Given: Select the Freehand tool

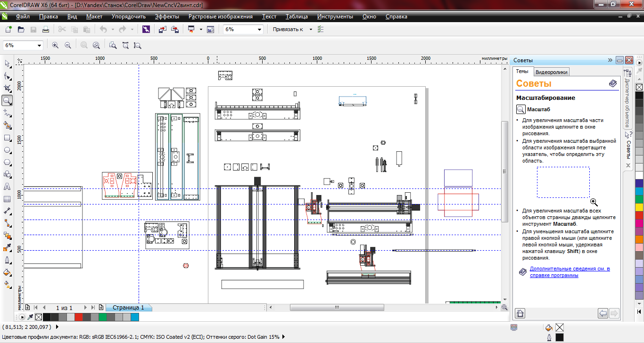Looking at the screenshot, I should point(7,113).
